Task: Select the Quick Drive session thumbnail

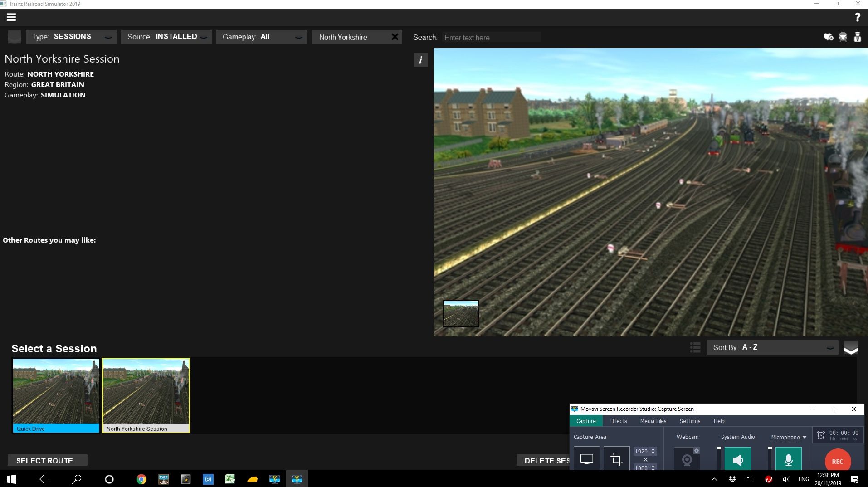Action: click(56, 395)
